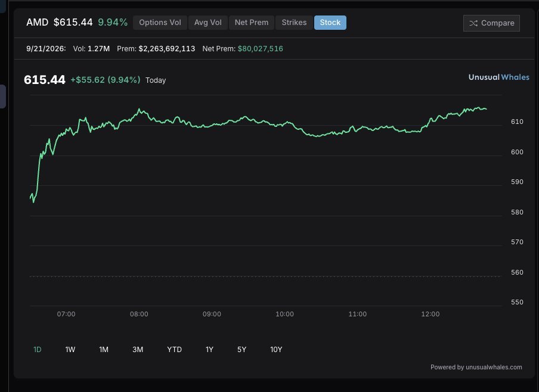Choose the 5Y time range

click(x=241, y=350)
